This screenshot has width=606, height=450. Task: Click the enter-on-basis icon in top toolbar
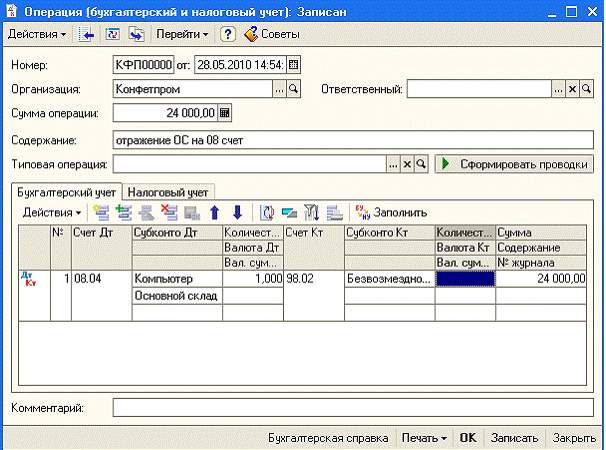pyautogui.click(x=136, y=34)
